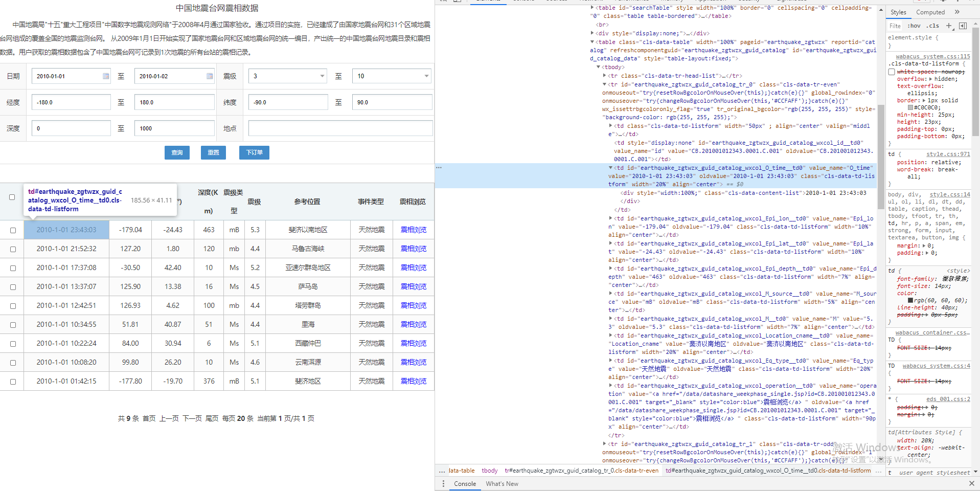The width and height of the screenshot is (980, 491).
Task: Open the end date calendar picker icon
Action: 210,76
